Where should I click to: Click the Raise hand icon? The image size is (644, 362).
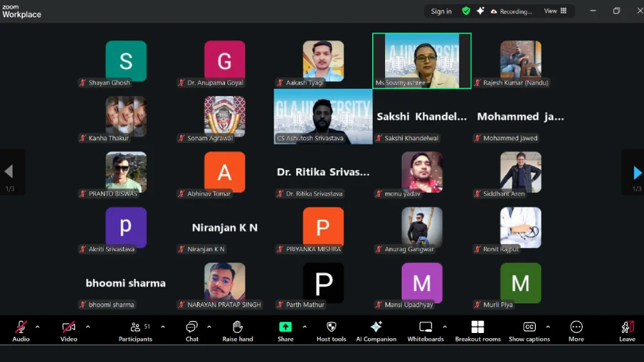238,331
